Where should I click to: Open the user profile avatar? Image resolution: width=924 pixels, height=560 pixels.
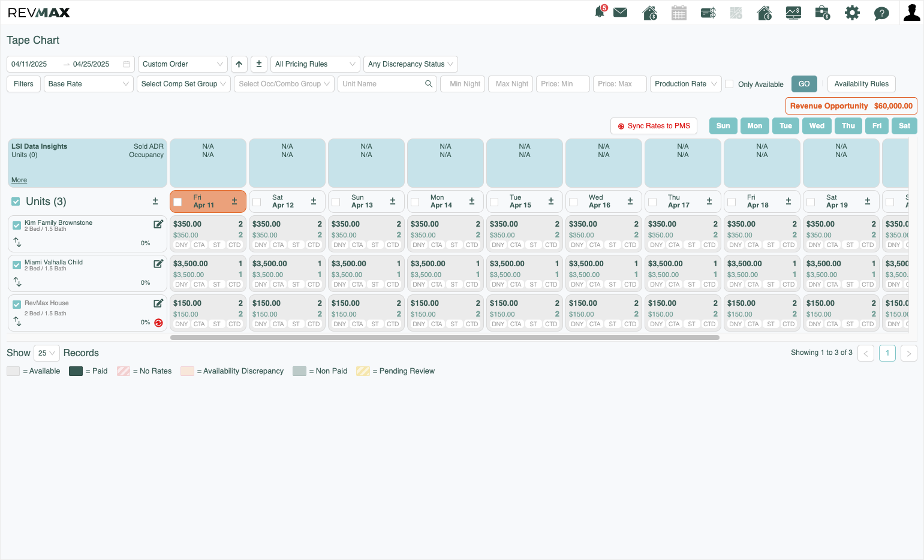pos(912,13)
